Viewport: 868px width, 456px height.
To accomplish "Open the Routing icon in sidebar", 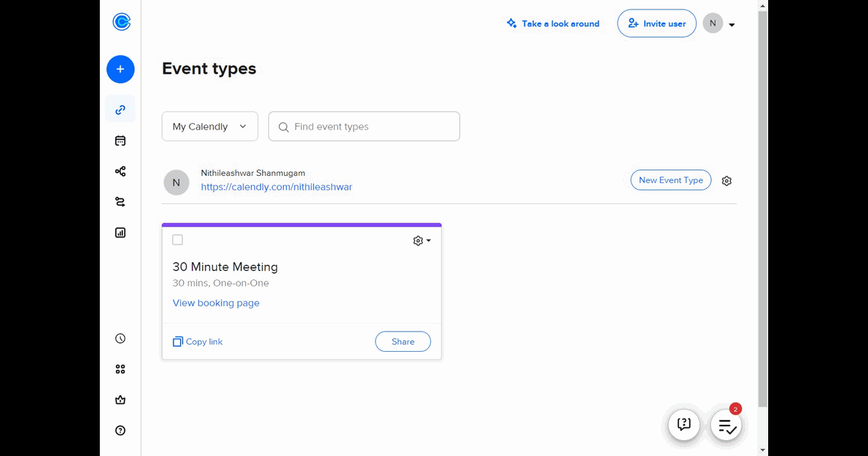I will click(x=120, y=203).
